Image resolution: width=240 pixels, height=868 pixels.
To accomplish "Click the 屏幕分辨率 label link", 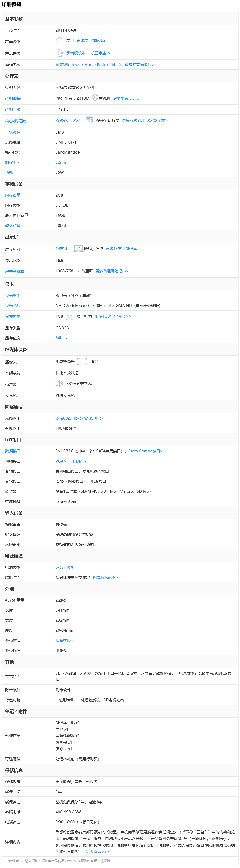I will 14,272.
